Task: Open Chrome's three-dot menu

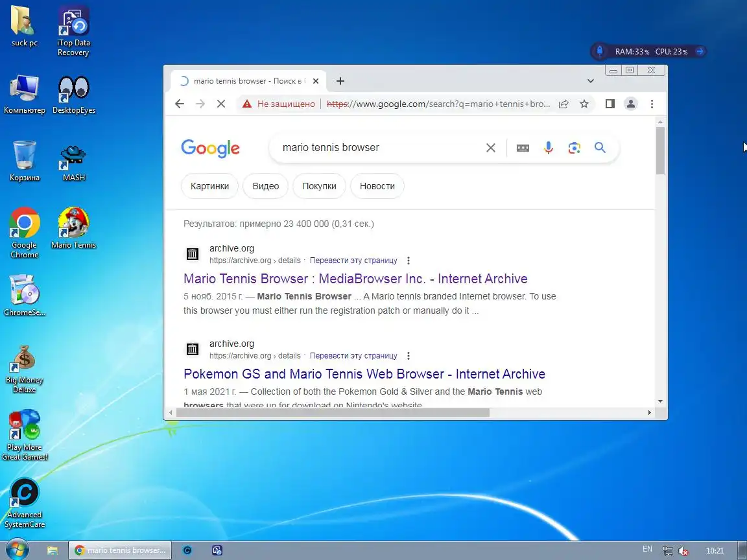Action: [652, 104]
